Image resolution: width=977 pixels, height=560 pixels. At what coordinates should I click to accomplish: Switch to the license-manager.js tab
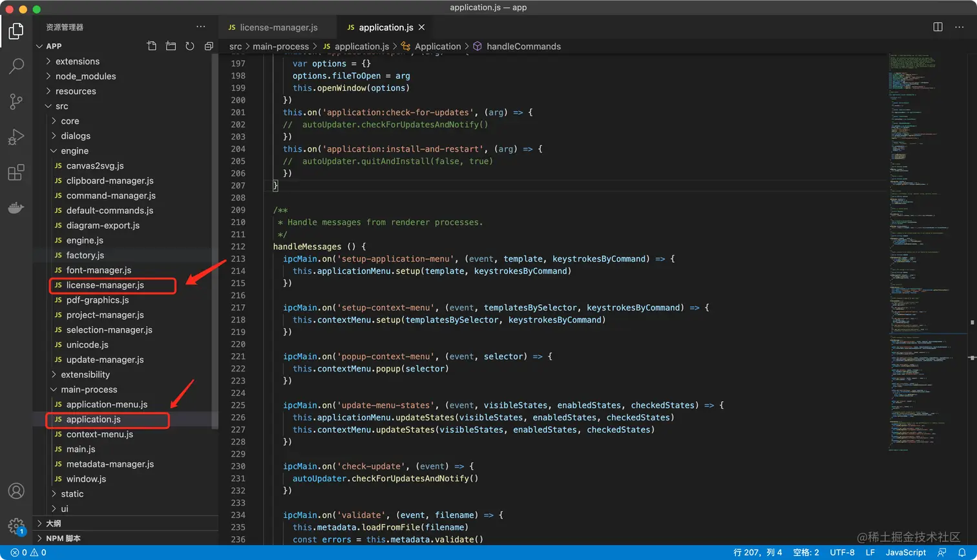tap(278, 28)
